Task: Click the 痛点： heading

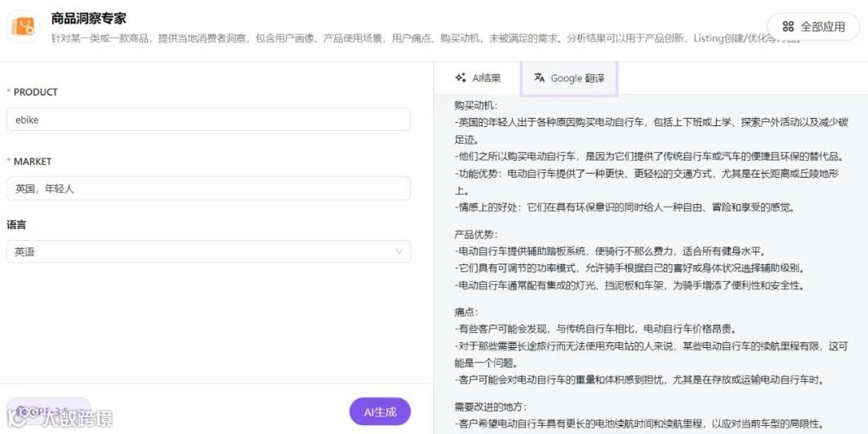Action: tap(466, 312)
